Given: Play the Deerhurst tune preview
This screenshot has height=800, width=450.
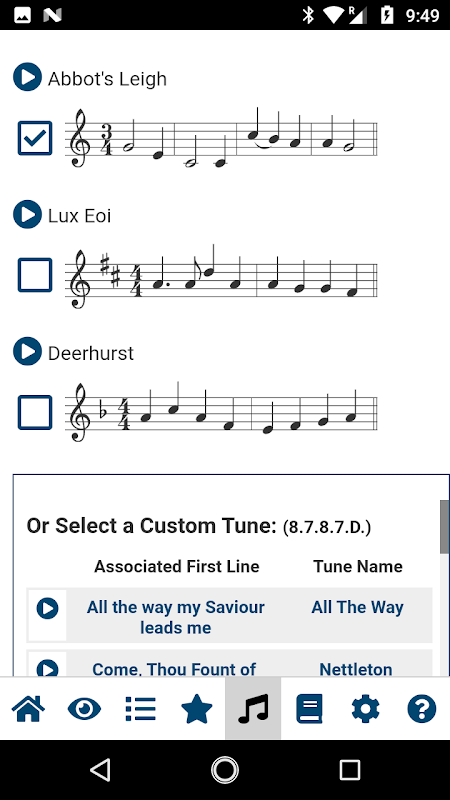Looking at the screenshot, I should (x=27, y=351).
